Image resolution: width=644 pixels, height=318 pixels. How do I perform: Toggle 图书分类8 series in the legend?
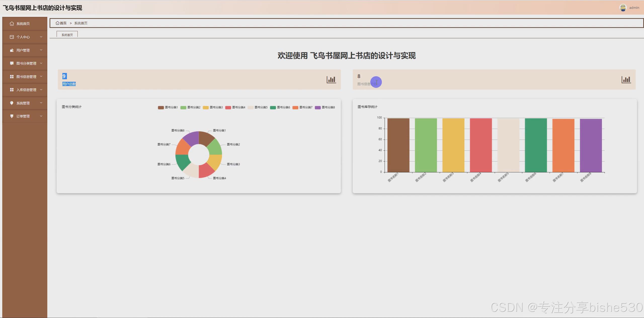point(325,107)
